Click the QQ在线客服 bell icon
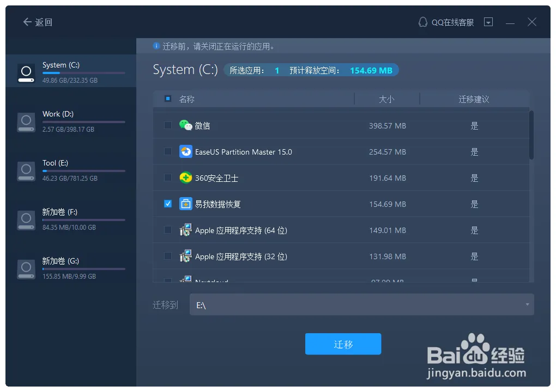Viewport: 556px width, 392px height. (422, 22)
